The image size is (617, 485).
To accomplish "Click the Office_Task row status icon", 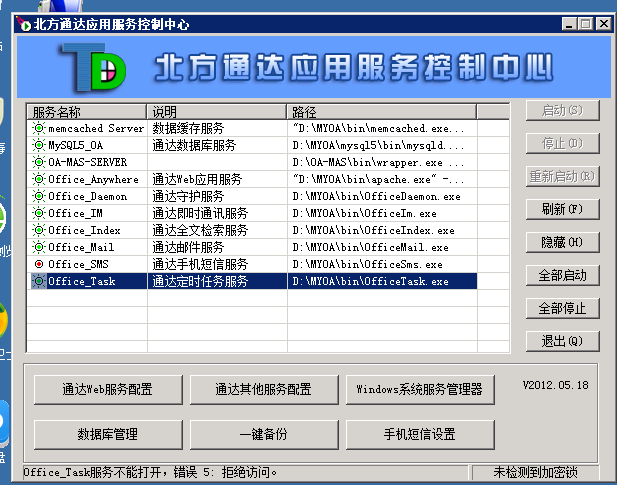I will [39, 281].
